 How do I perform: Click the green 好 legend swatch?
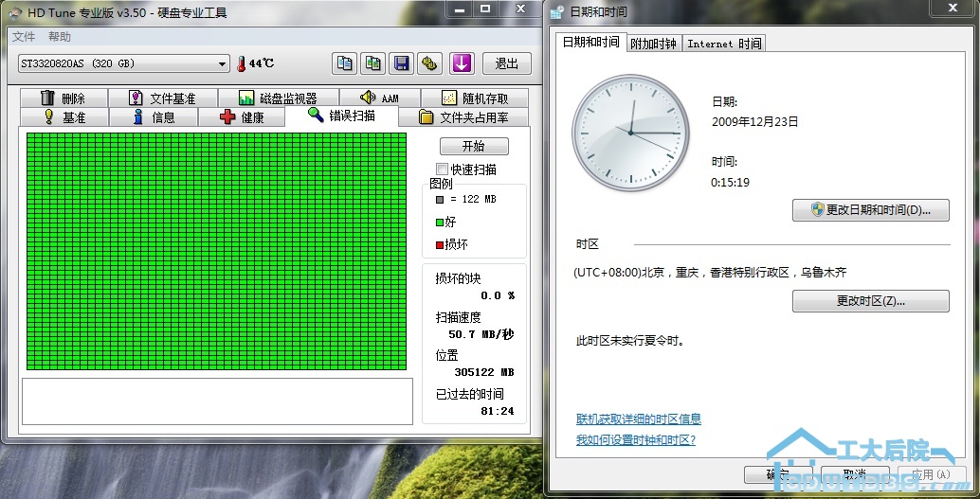click(x=440, y=222)
